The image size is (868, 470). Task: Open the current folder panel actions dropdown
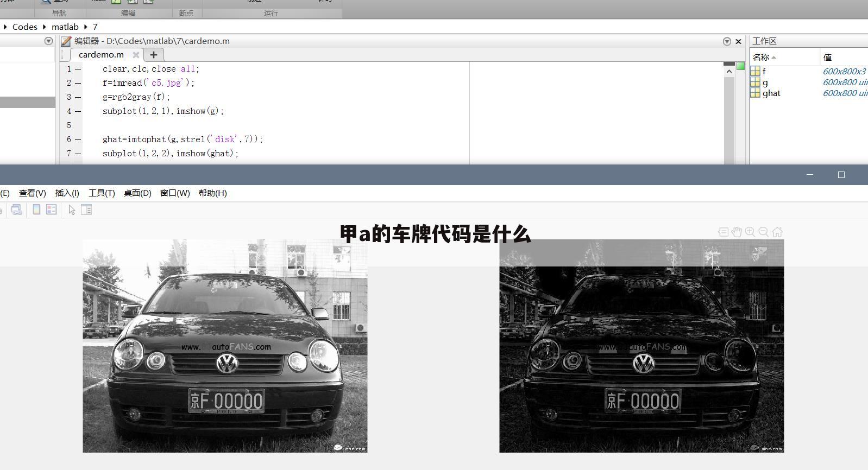click(x=48, y=41)
